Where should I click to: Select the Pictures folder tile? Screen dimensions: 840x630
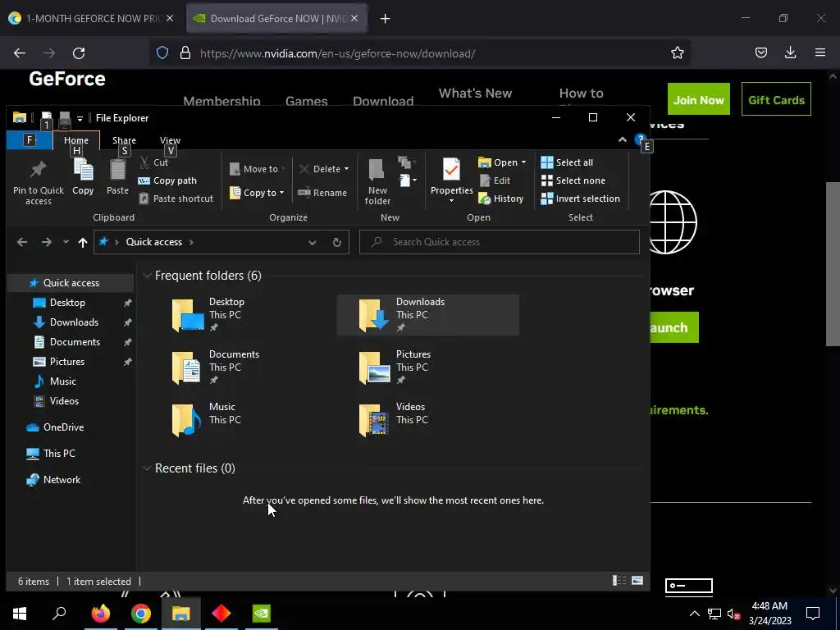(427, 367)
